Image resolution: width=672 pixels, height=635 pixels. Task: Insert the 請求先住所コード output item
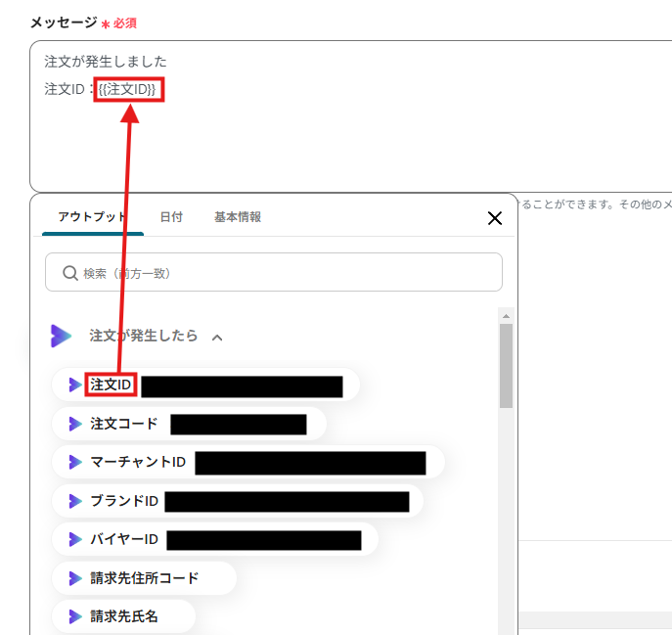pos(144,578)
